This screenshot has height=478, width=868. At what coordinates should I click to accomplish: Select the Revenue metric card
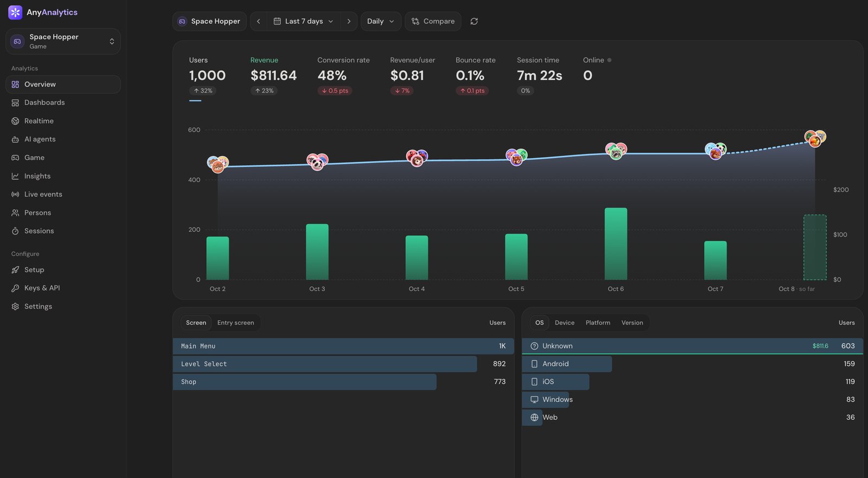(x=273, y=76)
